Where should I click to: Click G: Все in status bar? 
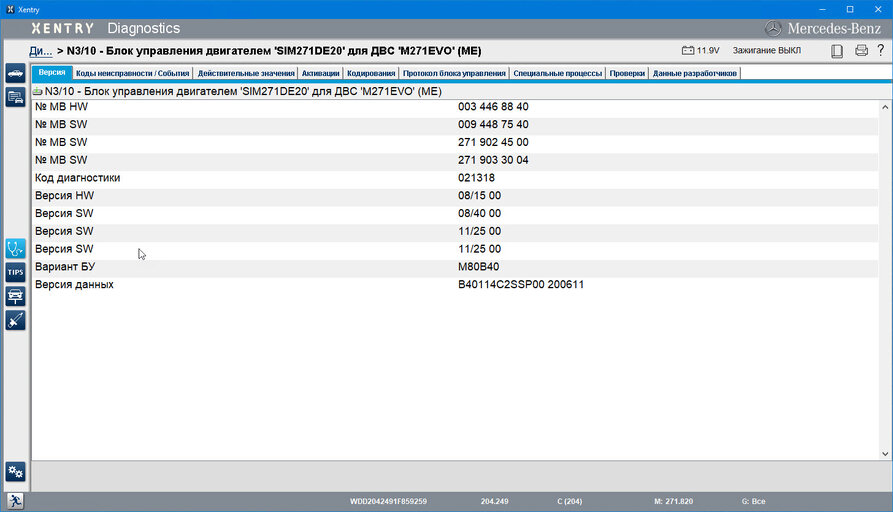coord(753,501)
